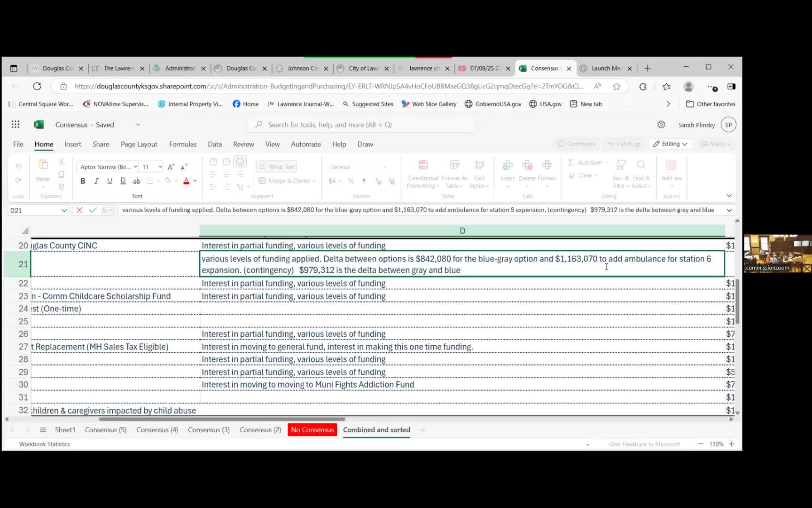Screen dimensions: 812x508
Task: Click the Italic formatting icon
Action: coord(96,181)
